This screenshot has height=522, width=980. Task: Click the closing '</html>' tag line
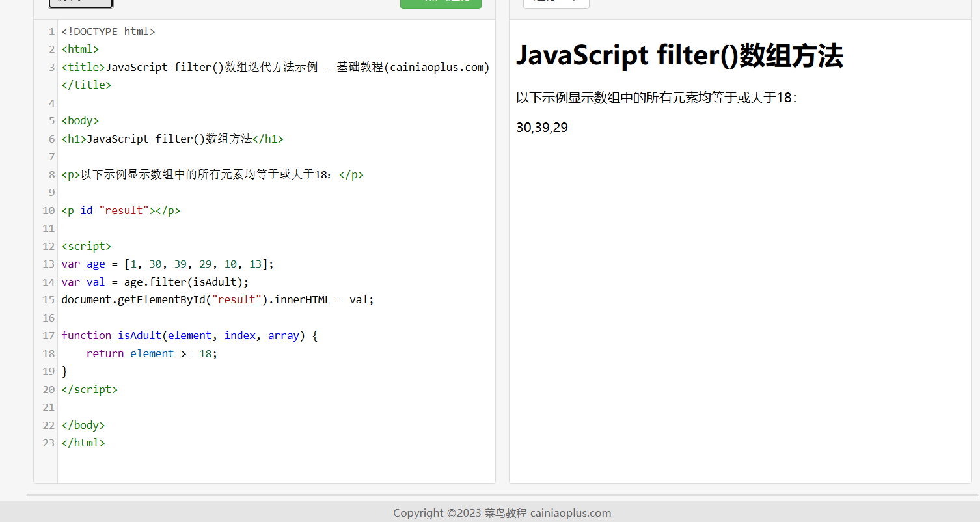point(83,443)
